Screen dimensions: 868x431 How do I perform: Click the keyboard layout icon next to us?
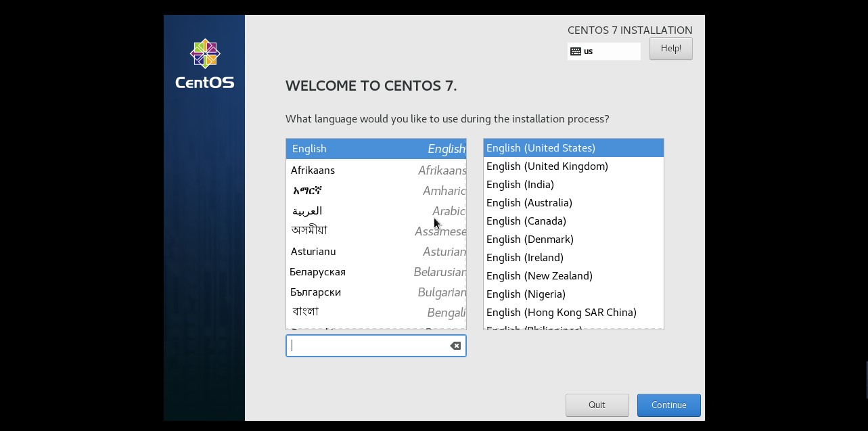[x=576, y=51]
